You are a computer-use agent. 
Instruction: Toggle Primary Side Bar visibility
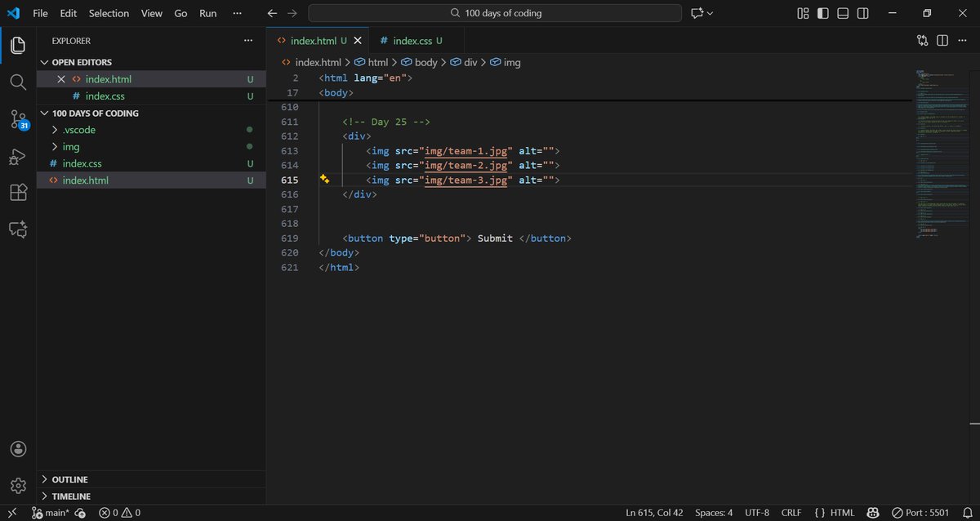coord(822,13)
